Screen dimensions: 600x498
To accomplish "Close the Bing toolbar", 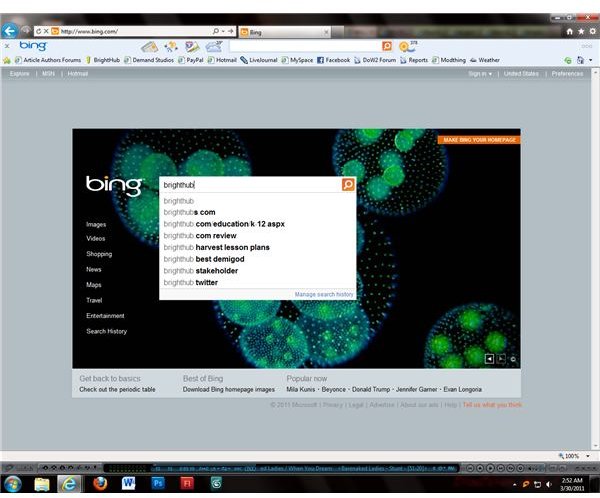I will 7,46.
